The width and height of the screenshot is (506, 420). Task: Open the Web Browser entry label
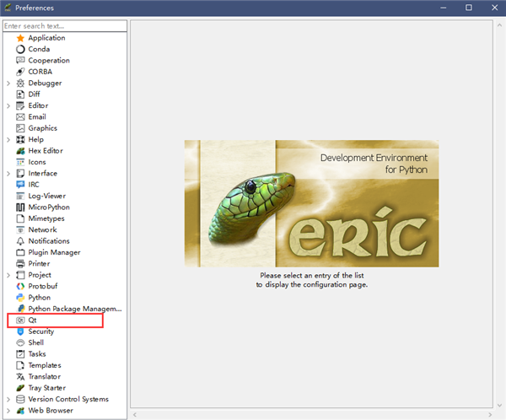[51, 411]
